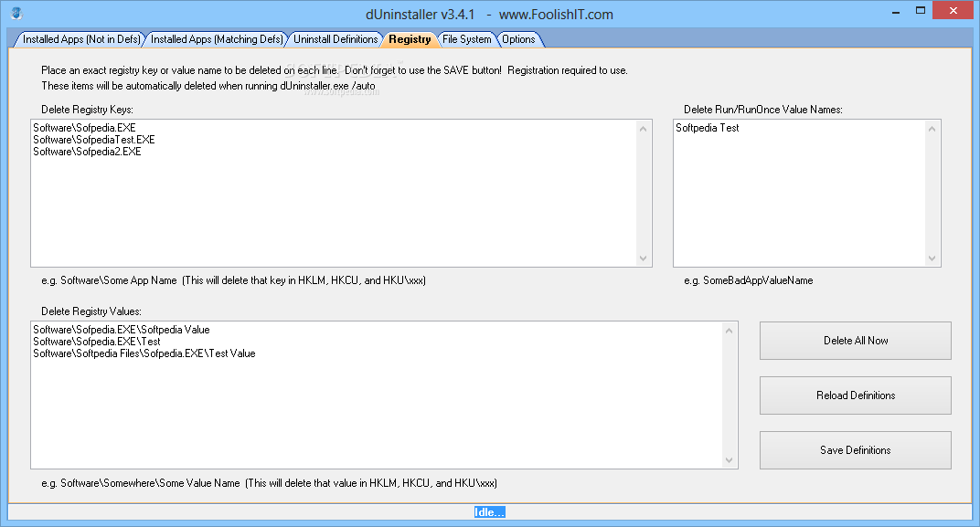Click line Software\SofpediaTest.EXE
Image resolution: width=980 pixels, height=527 pixels.
[x=94, y=140]
